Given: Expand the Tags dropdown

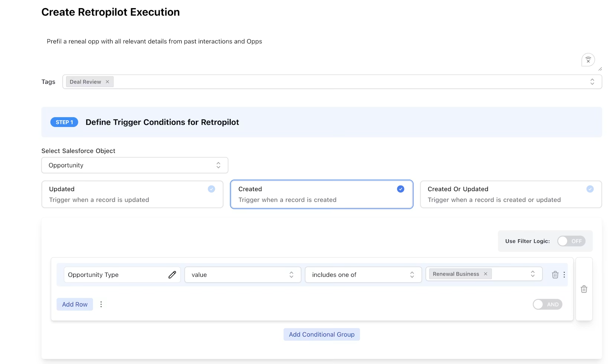Looking at the screenshot, I should point(592,82).
